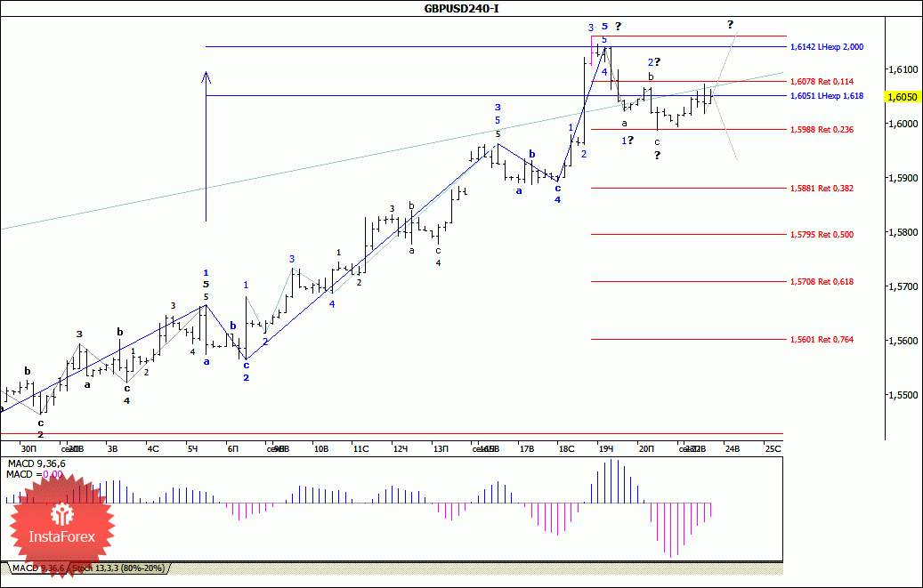Click the 3В date label

click(x=112, y=449)
